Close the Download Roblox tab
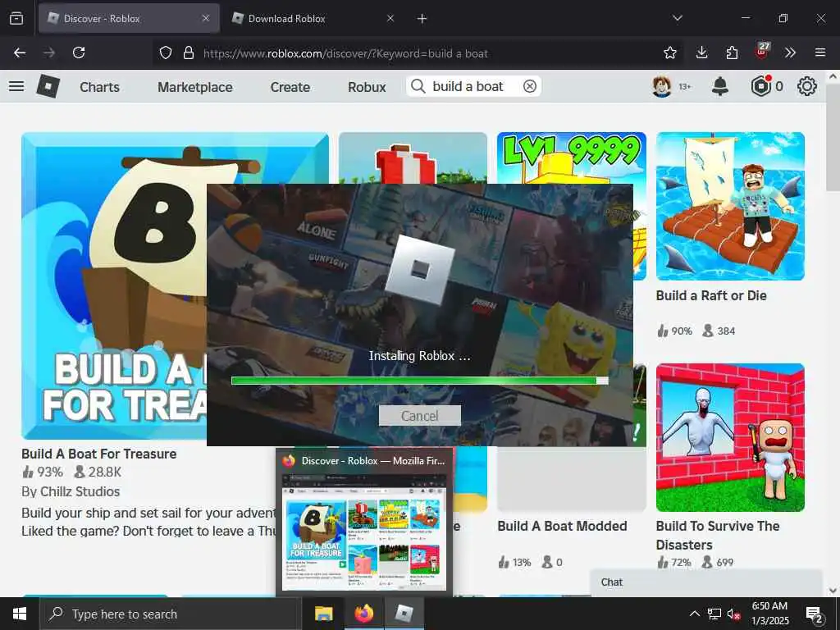This screenshot has height=630, width=840. click(390, 18)
